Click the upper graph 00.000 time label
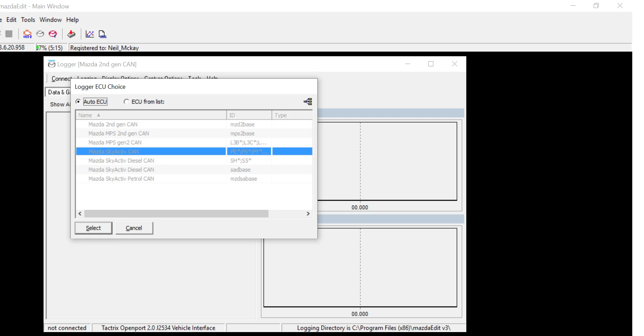 (360, 207)
